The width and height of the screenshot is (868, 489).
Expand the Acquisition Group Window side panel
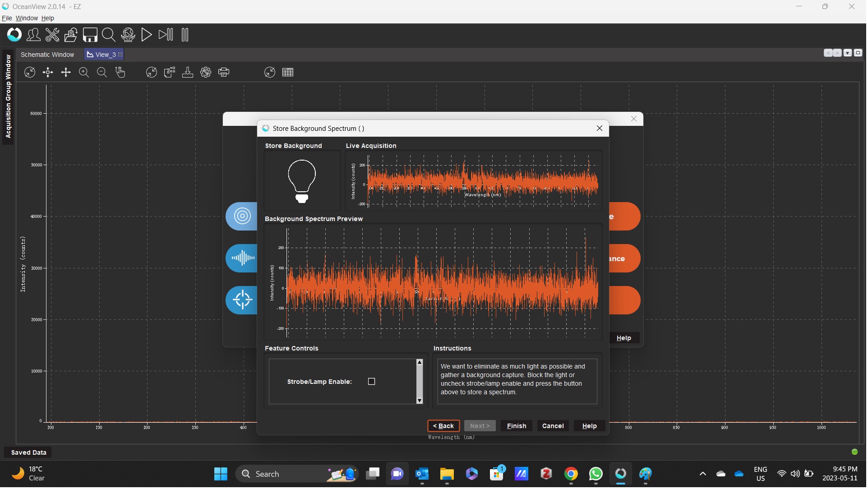point(8,97)
